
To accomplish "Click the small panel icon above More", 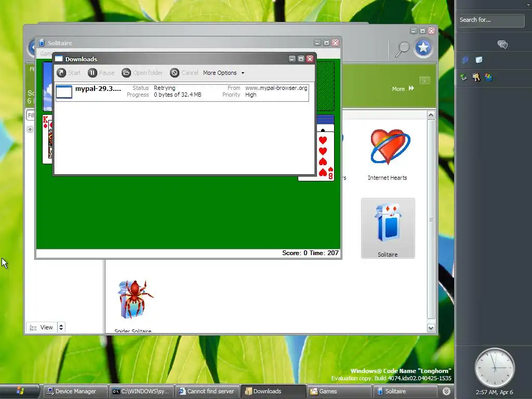I will pyautogui.click(x=424, y=80).
